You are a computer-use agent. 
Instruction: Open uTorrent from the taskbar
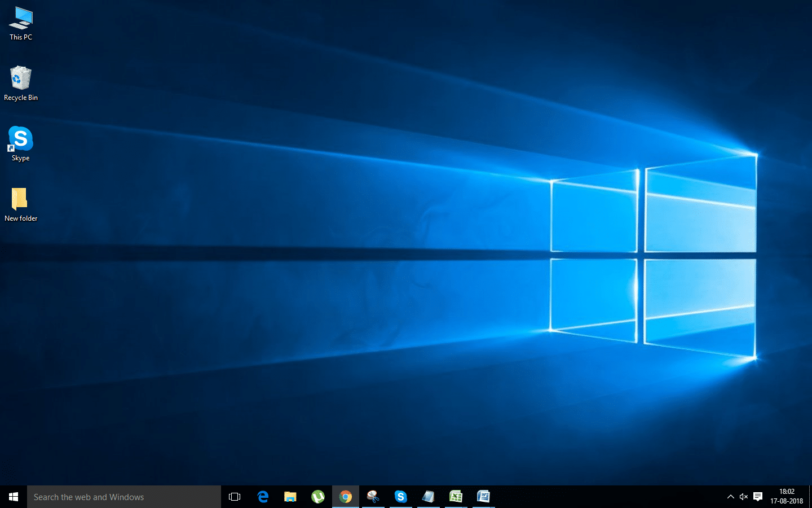[318, 497]
